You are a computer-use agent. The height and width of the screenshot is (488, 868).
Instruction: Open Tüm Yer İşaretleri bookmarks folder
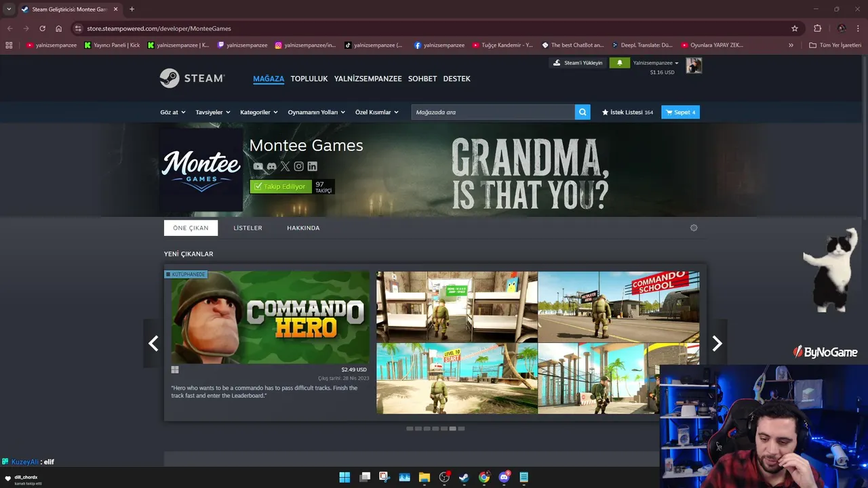click(835, 45)
